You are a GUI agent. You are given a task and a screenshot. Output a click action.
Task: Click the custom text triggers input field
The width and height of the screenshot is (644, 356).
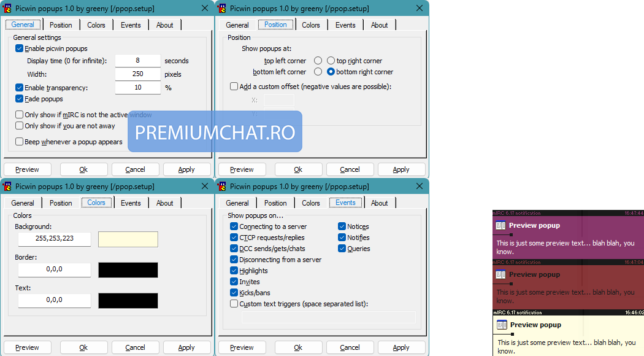[328, 317]
